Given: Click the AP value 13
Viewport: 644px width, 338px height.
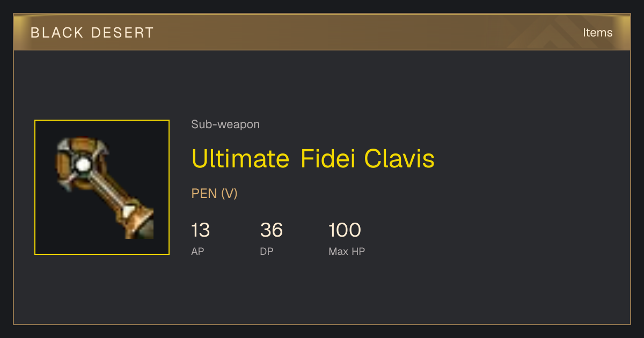Looking at the screenshot, I should click(201, 230).
